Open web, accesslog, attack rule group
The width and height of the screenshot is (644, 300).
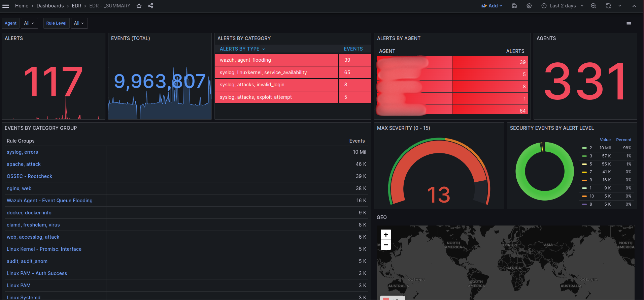(33, 237)
